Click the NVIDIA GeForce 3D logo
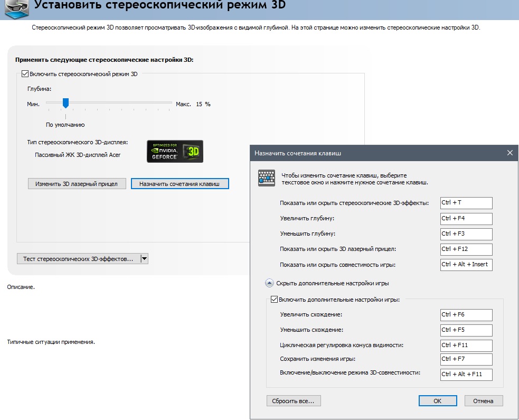 coord(174,151)
